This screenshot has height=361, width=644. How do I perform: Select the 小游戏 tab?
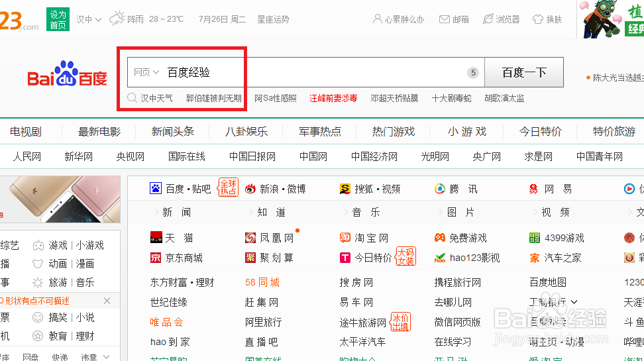(467, 132)
